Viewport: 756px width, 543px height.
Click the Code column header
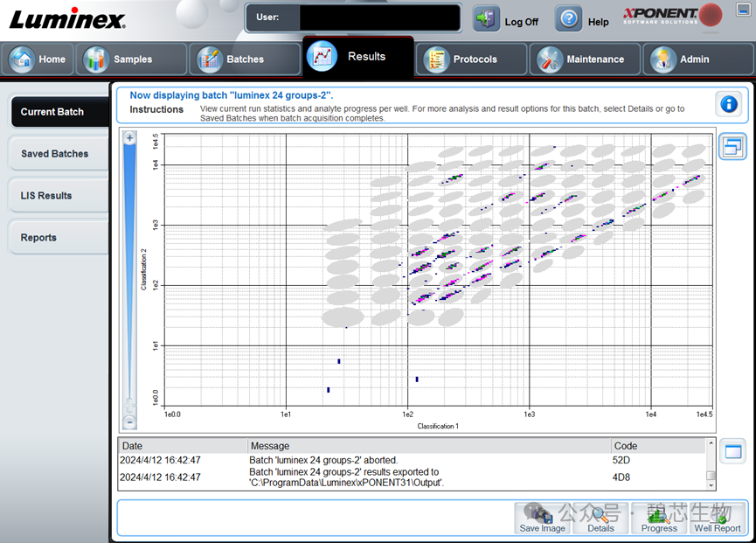pos(657,446)
